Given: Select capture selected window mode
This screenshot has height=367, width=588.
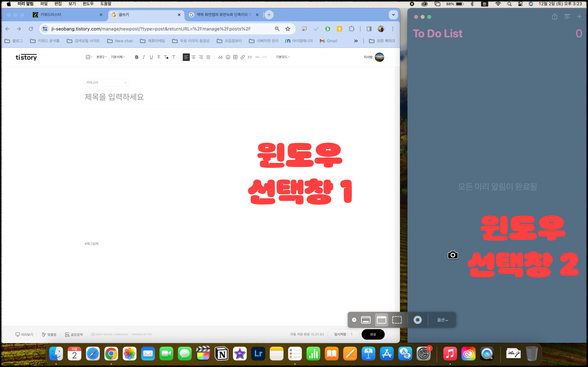Looking at the screenshot, I should click(x=381, y=320).
